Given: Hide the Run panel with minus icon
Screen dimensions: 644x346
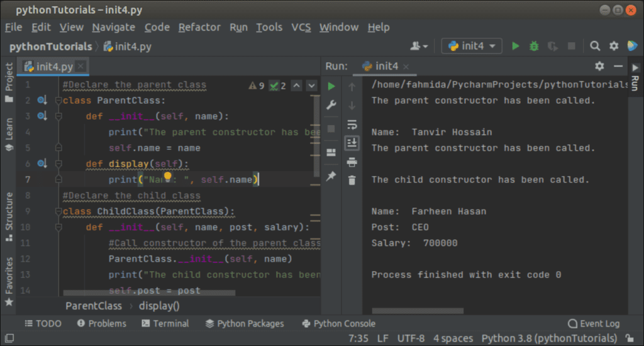Looking at the screenshot, I should tap(618, 66).
